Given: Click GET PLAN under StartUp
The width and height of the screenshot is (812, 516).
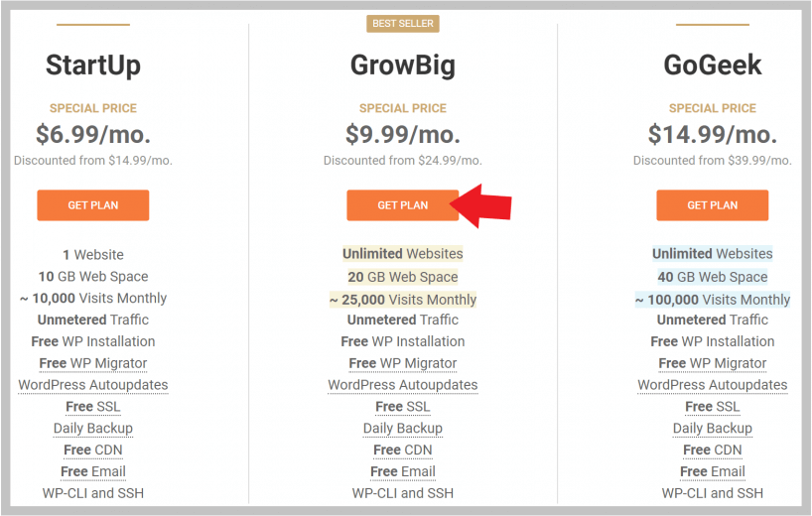Looking at the screenshot, I should [x=93, y=205].
